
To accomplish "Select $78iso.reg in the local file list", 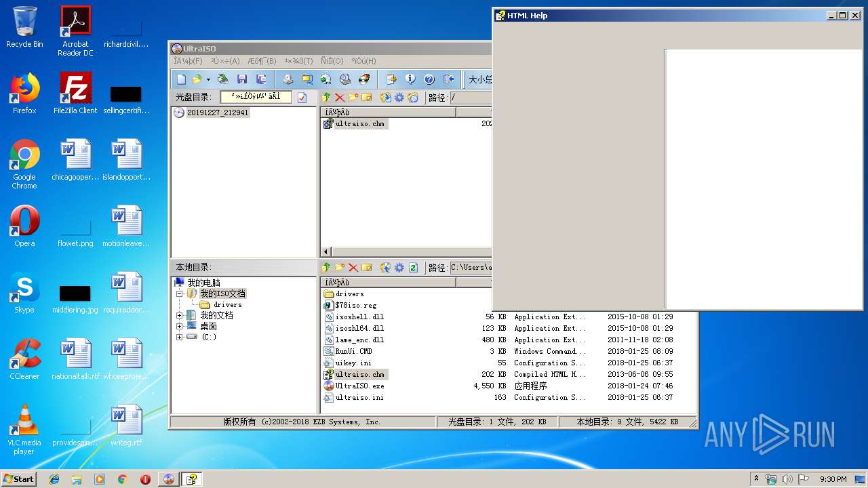I will (x=355, y=306).
